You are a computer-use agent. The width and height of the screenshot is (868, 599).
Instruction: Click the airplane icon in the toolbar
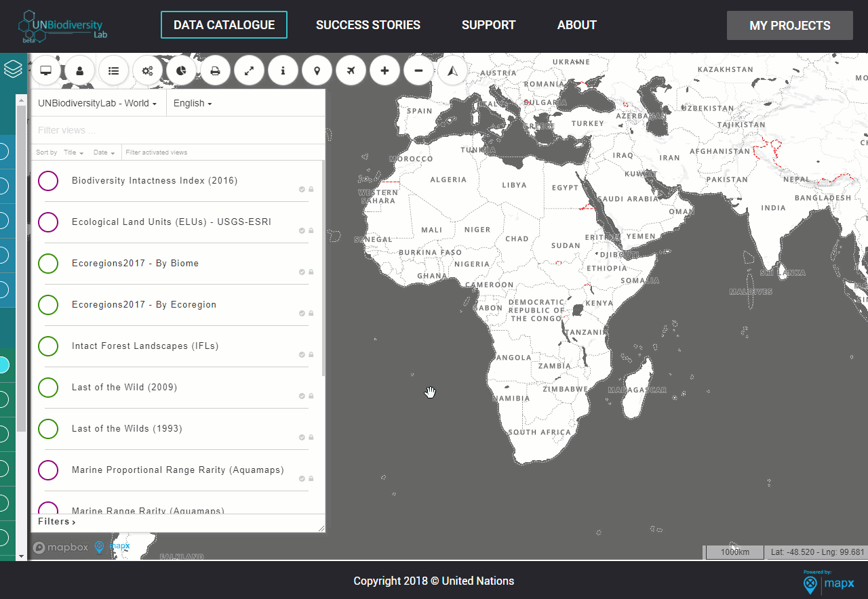[351, 70]
